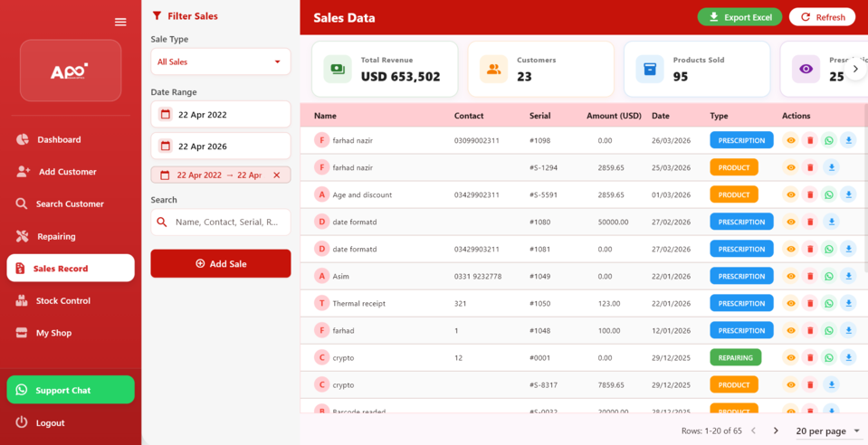Go to next page of rows

(776, 431)
